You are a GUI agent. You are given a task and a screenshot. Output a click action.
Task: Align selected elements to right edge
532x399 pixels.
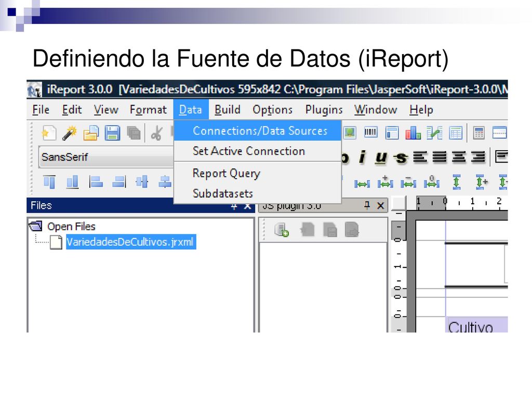click(x=119, y=182)
